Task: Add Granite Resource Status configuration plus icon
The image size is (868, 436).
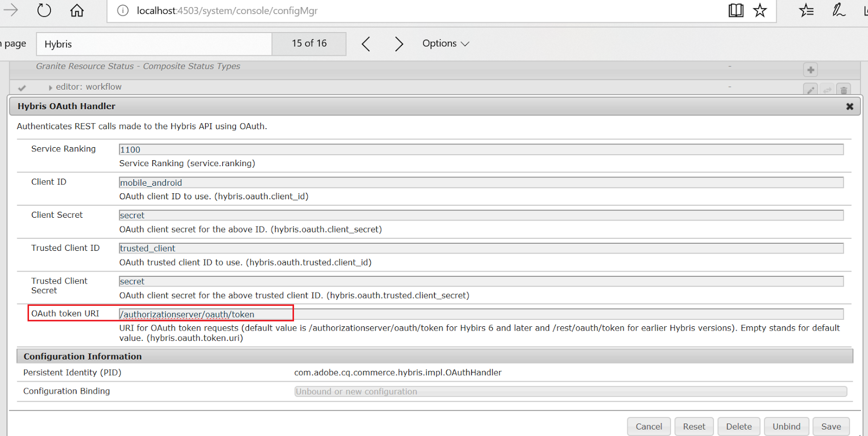Action: pos(810,69)
